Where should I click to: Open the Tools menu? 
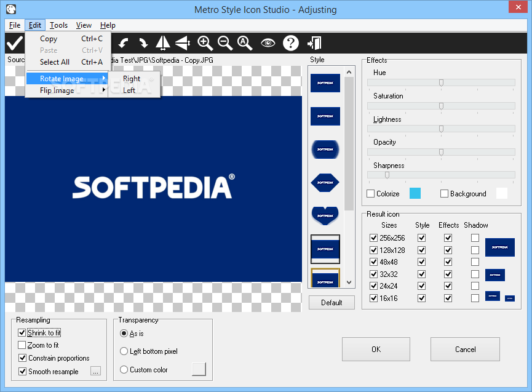point(58,25)
